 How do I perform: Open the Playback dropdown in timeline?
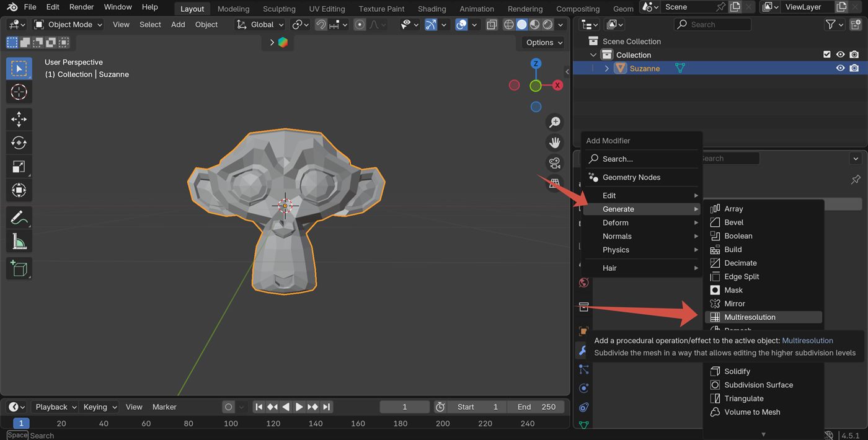pyautogui.click(x=55, y=407)
